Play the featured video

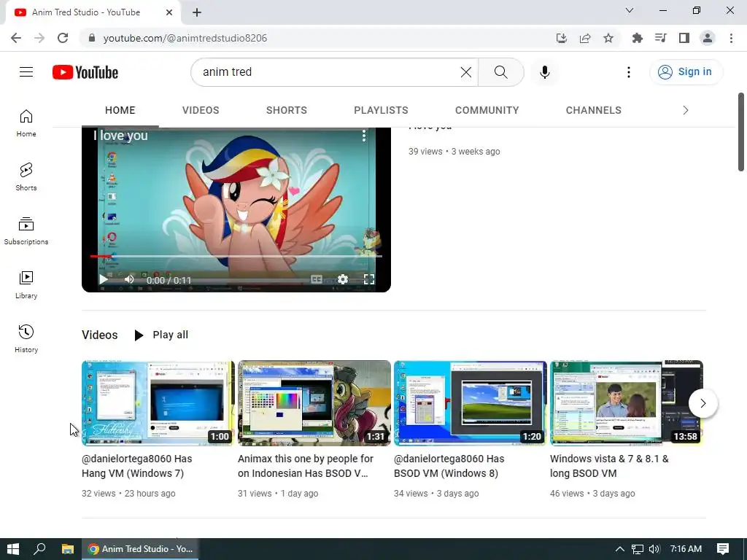point(103,279)
